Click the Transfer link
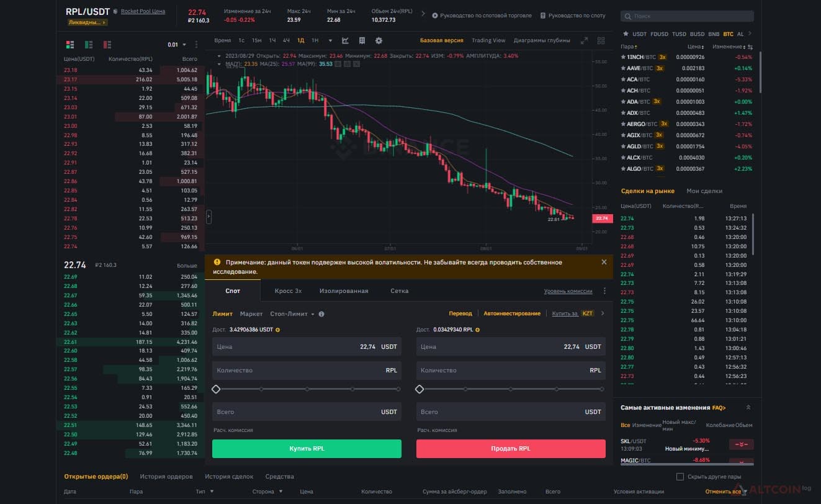This screenshot has height=504, width=821. click(x=460, y=313)
